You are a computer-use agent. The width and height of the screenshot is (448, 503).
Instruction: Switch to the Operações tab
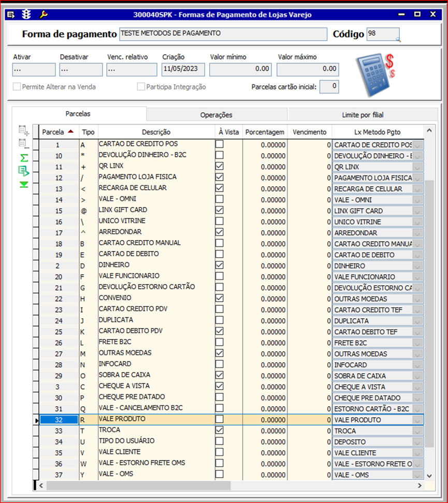click(216, 115)
